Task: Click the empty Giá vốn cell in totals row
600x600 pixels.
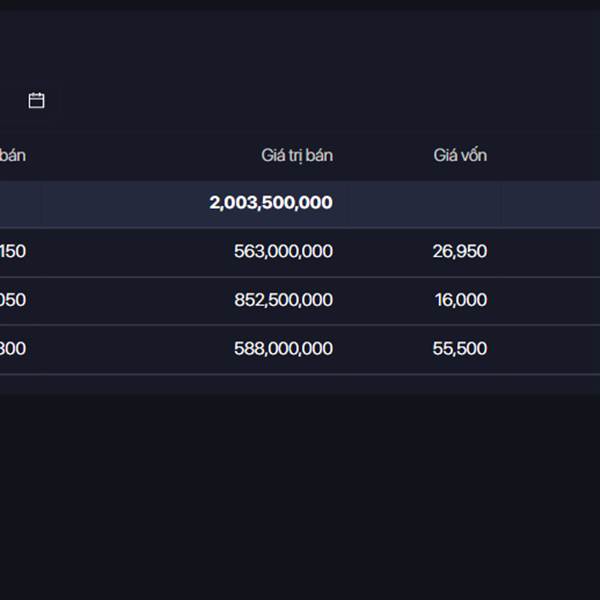Action: point(425,203)
